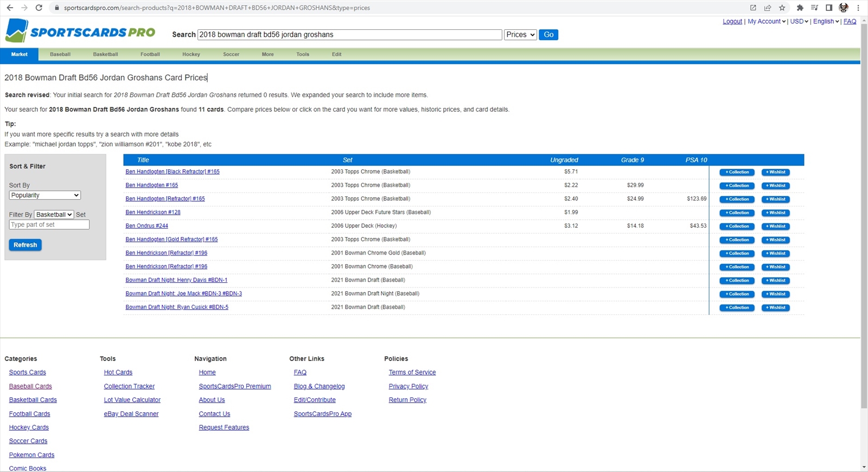Viewport: 868px width, 472px height.
Task: Click the 'Type part of set' field
Action: 49,225
